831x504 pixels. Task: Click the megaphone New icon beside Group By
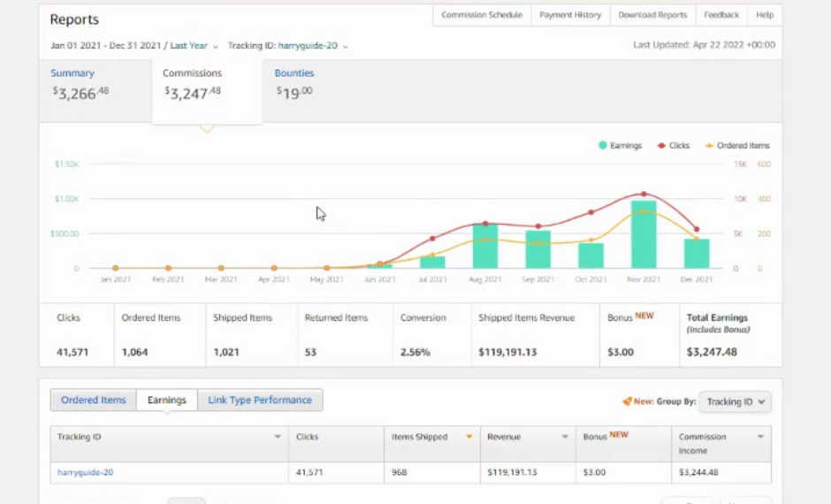[x=627, y=401]
